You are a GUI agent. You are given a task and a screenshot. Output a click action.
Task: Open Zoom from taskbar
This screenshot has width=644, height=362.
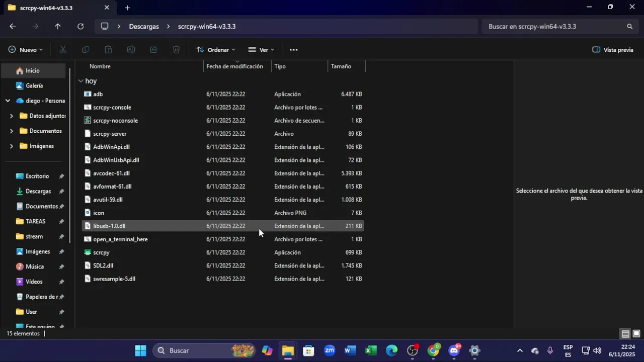pos(330,350)
